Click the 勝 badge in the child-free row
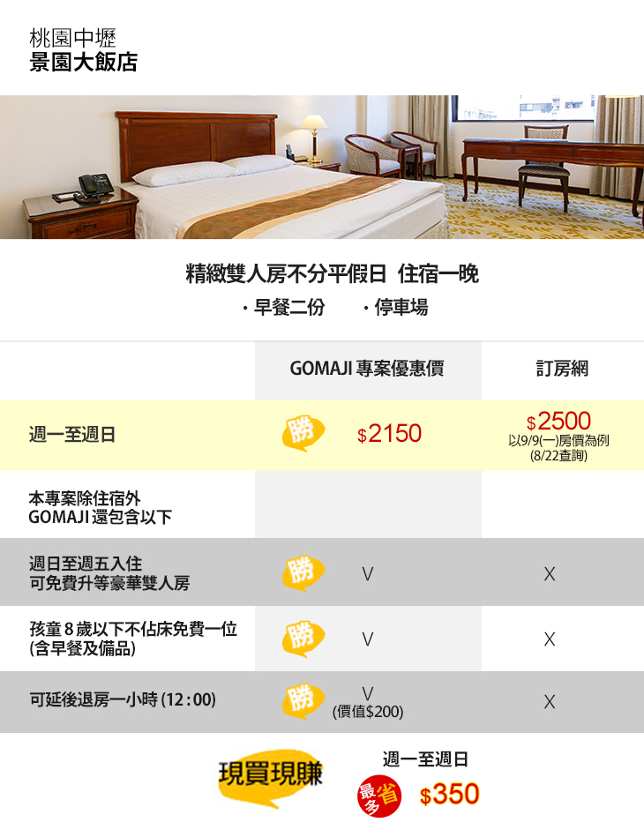 [x=303, y=638]
